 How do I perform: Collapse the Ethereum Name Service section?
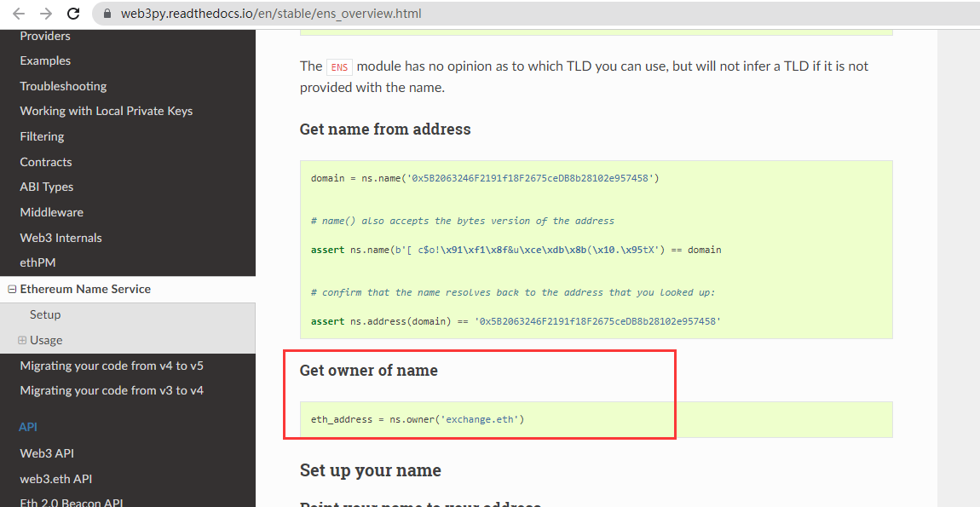(11, 290)
